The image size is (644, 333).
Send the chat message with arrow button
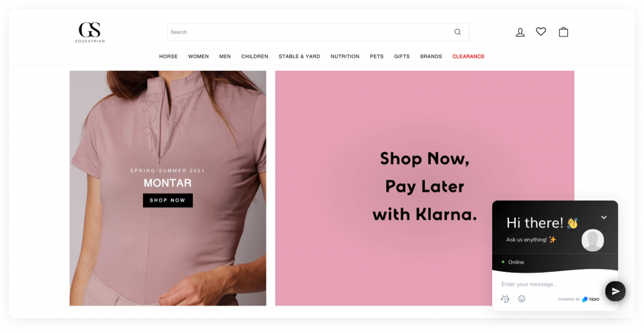pyautogui.click(x=616, y=291)
